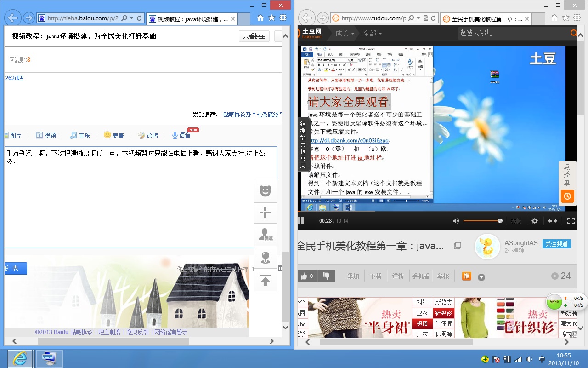Mute the video with the speaker icon
The image size is (588, 368).
pos(456,221)
